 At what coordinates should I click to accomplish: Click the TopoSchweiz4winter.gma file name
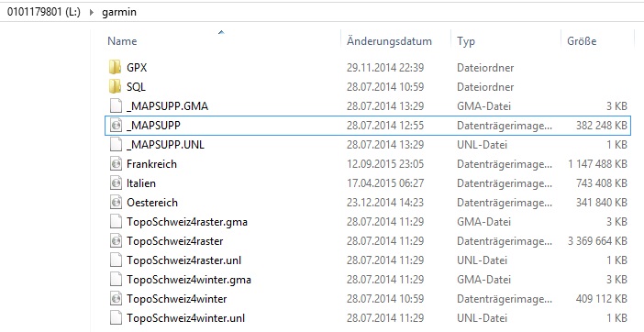coord(188,280)
